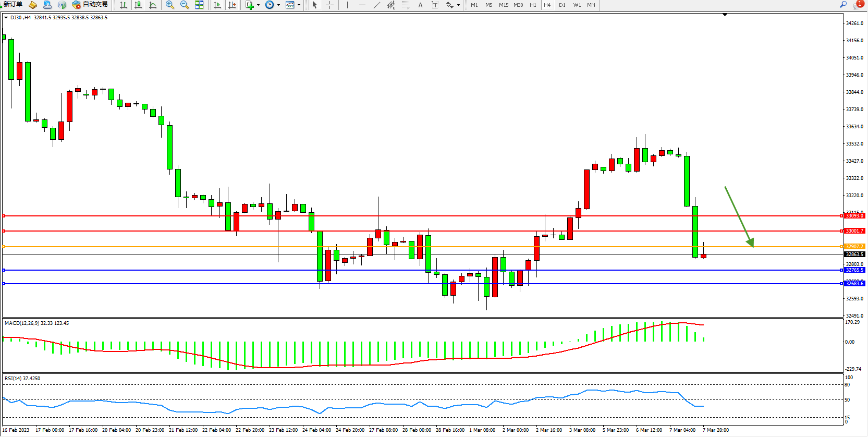Open chat notifications with red badge
Image resolution: width=868 pixels, height=437 pixels.
coord(858,4)
